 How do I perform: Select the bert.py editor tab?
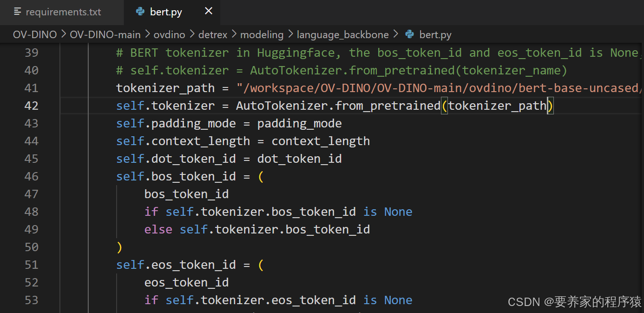[x=172, y=12]
